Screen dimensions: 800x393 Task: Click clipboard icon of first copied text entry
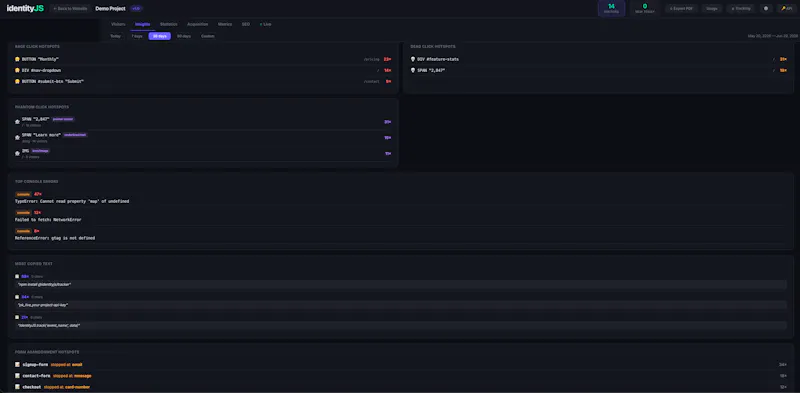(17, 277)
